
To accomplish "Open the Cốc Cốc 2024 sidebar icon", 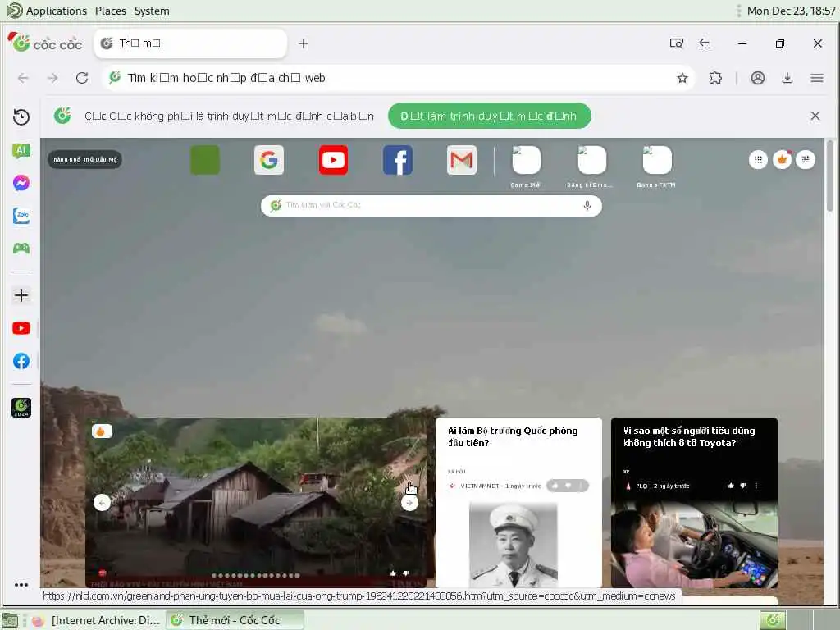I will pyautogui.click(x=21, y=408).
